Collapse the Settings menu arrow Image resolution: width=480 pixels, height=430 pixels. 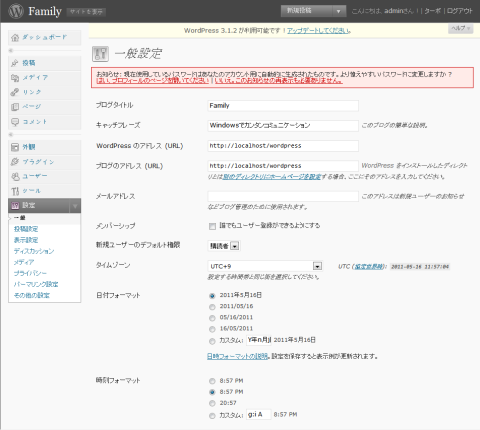[75, 206]
